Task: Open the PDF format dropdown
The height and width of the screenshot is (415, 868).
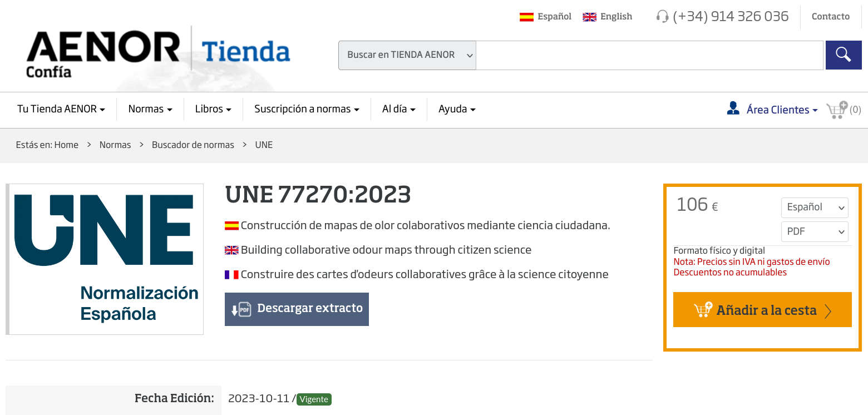Action: pos(815,231)
